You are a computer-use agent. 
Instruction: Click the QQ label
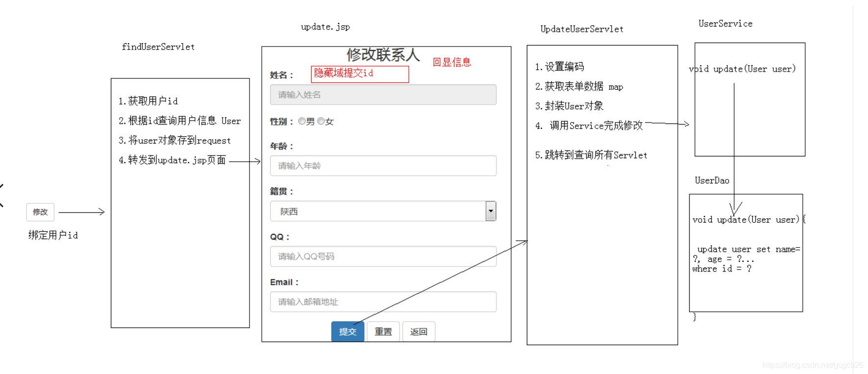pyautogui.click(x=279, y=237)
